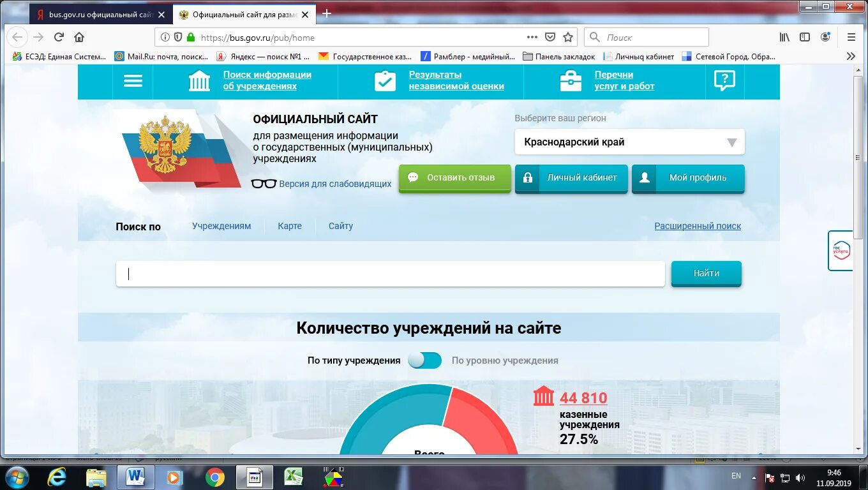
Task: Launch Google Chrome from the taskbar
Action: coord(215,477)
